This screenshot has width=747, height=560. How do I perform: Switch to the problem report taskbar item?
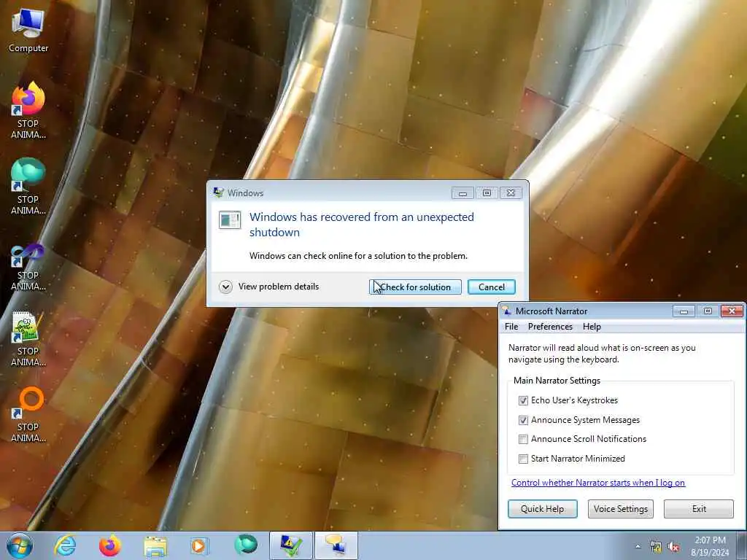click(x=290, y=545)
